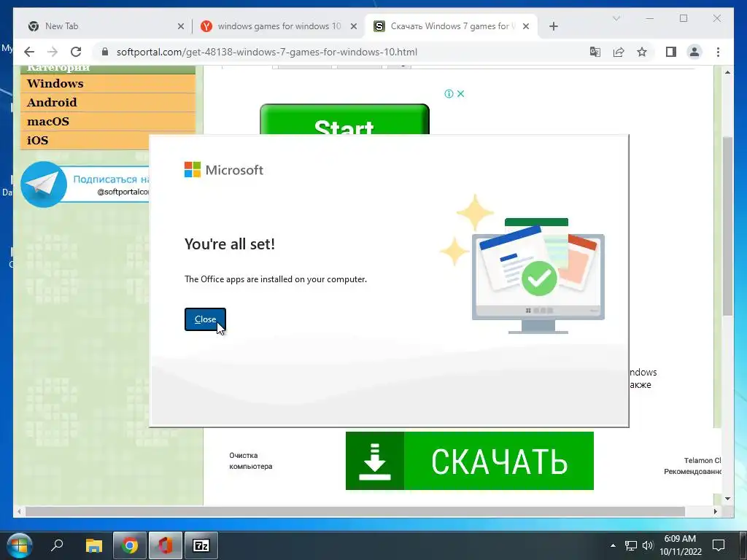Reload the softportal page
The image size is (747, 560).
point(76,52)
